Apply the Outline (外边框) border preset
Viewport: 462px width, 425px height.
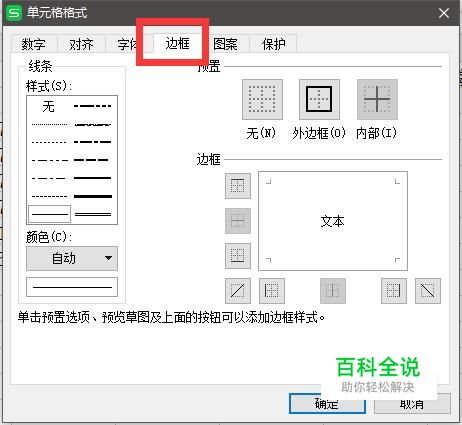[319, 99]
